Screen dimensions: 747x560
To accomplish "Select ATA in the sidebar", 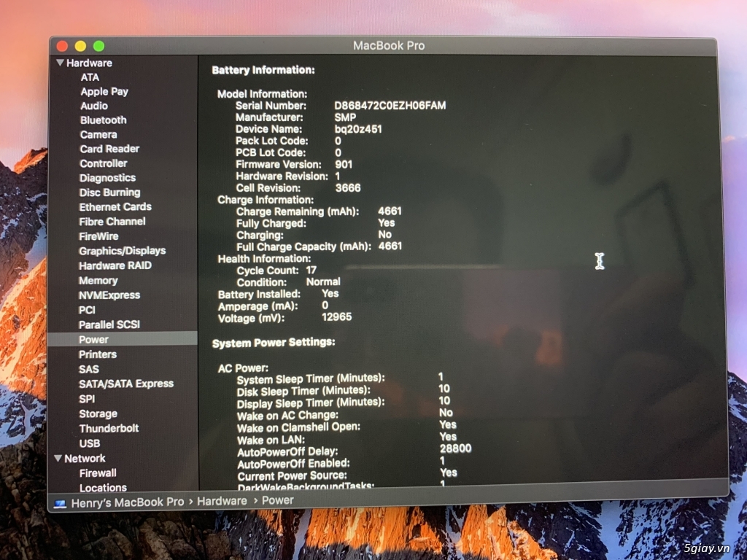I will (90, 77).
